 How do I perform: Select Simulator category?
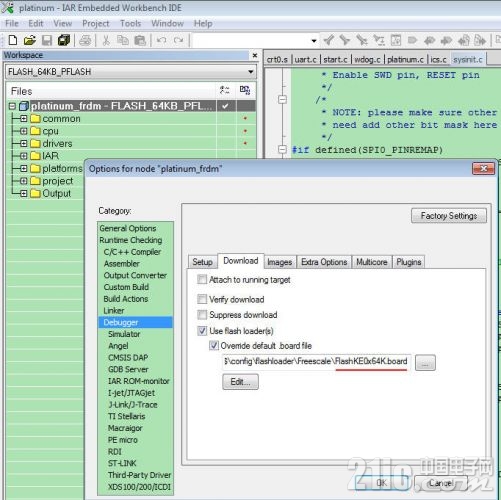124,334
